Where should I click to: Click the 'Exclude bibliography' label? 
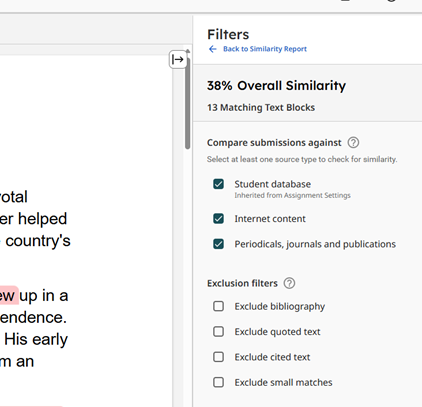click(x=280, y=306)
